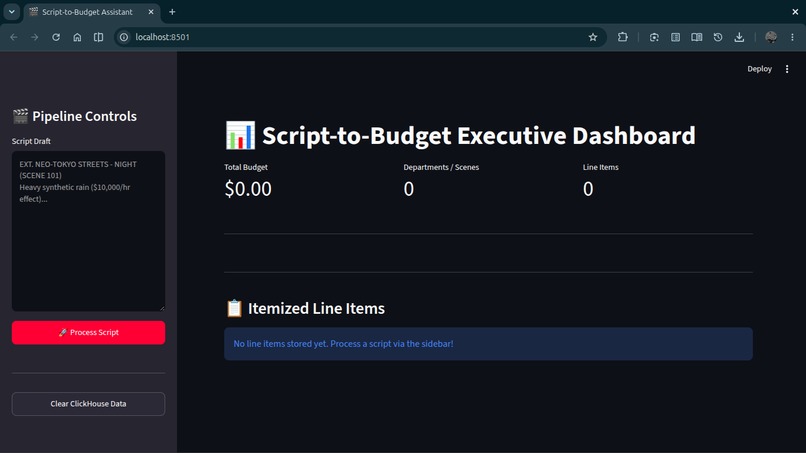806x453 pixels.
Task: Open the reader mode book icon
Action: (697, 37)
